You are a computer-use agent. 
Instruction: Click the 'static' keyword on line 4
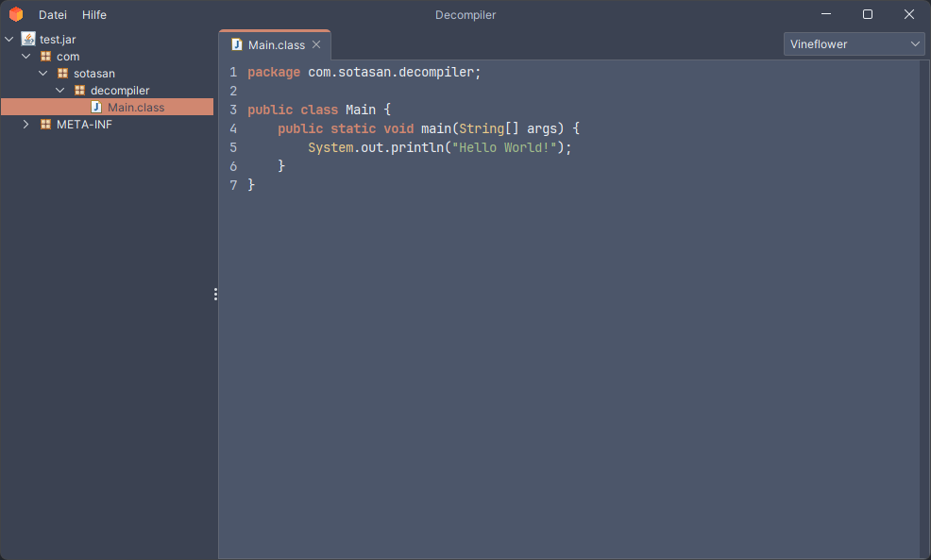(353, 128)
